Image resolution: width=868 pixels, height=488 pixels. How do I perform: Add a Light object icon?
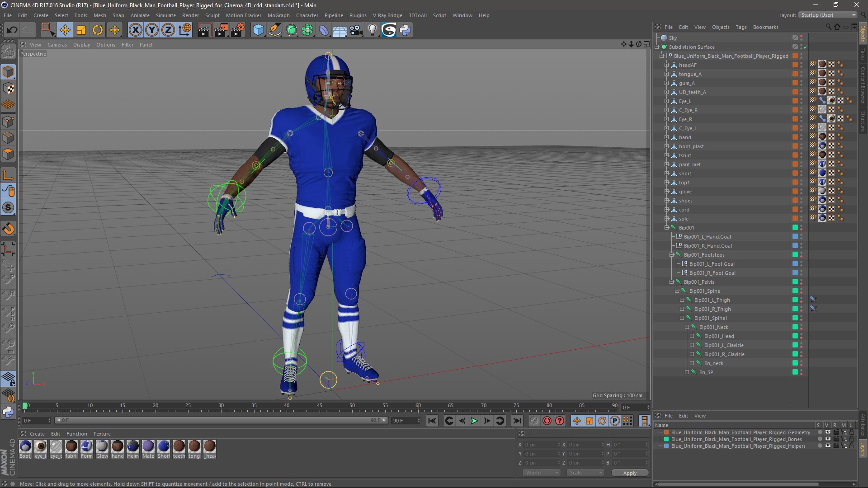click(373, 30)
